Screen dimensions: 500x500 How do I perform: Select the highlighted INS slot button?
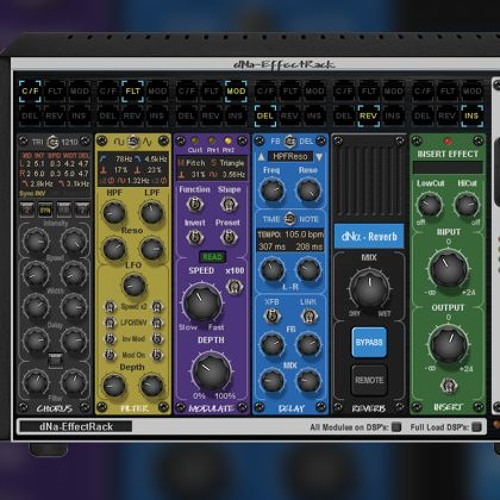click(x=472, y=116)
